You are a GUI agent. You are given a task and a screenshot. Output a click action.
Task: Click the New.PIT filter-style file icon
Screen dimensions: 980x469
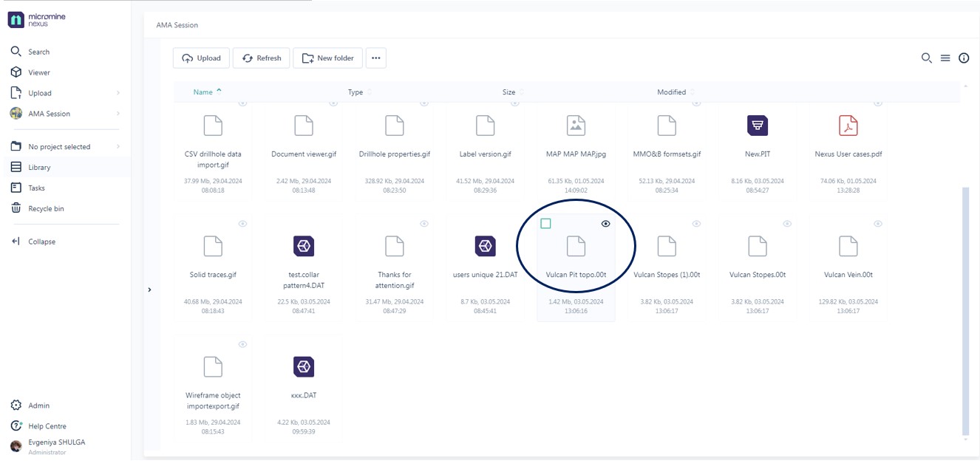pyautogui.click(x=757, y=126)
